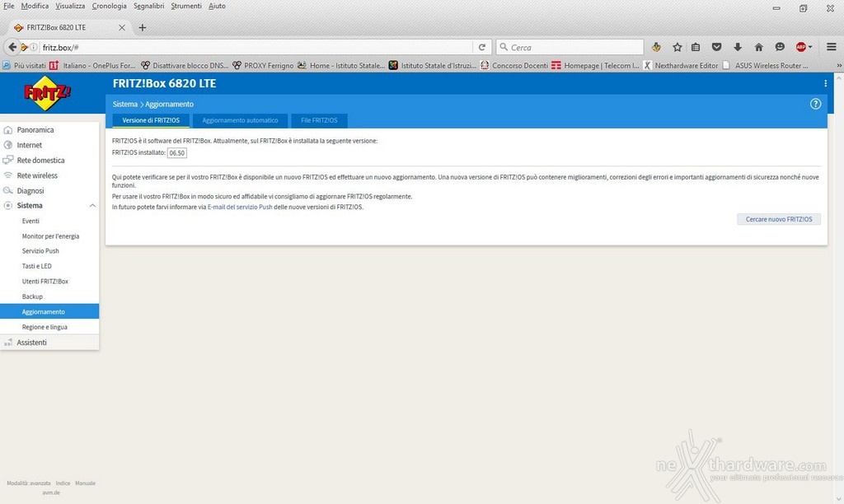
Task: Select Aggiornamento in the sidebar
Action: [49, 311]
